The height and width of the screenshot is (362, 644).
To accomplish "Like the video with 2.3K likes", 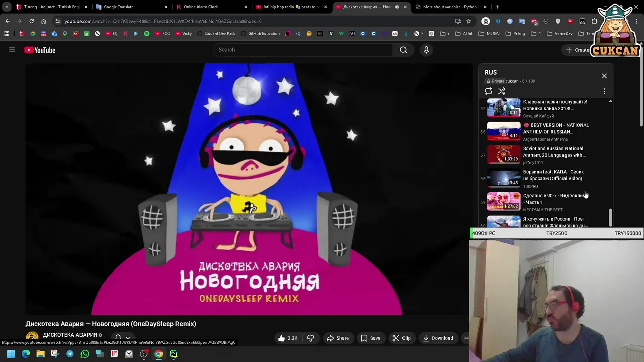I will (288, 338).
